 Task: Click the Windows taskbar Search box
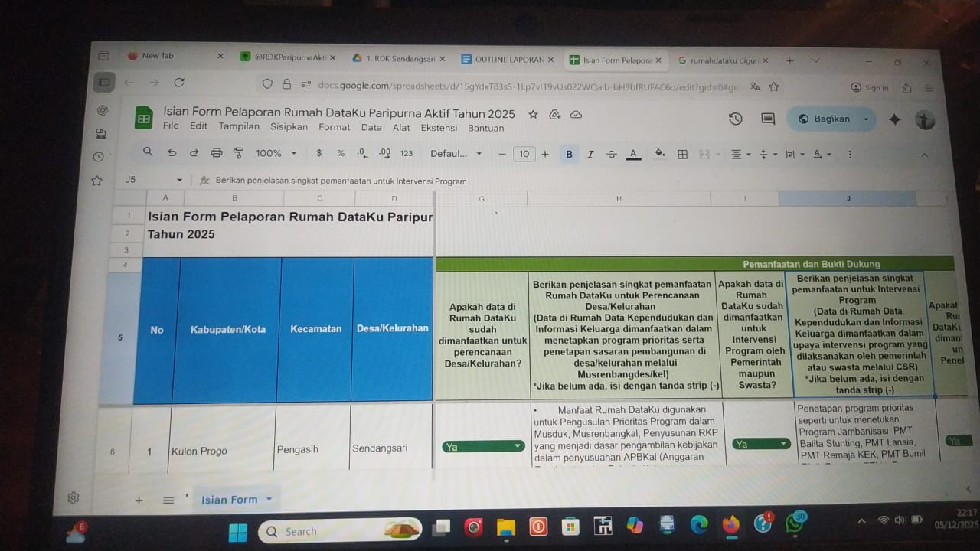click(x=337, y=531)
